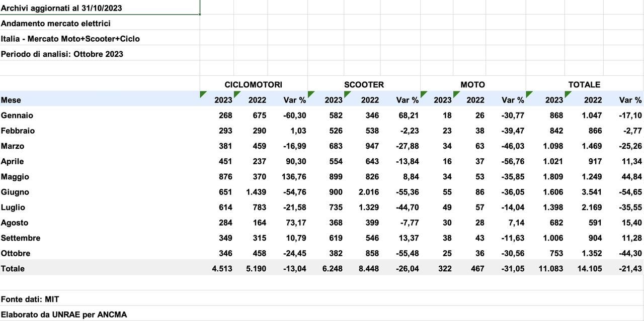
Task: Click the Var % header under MOTO
Action: point(506,100)
